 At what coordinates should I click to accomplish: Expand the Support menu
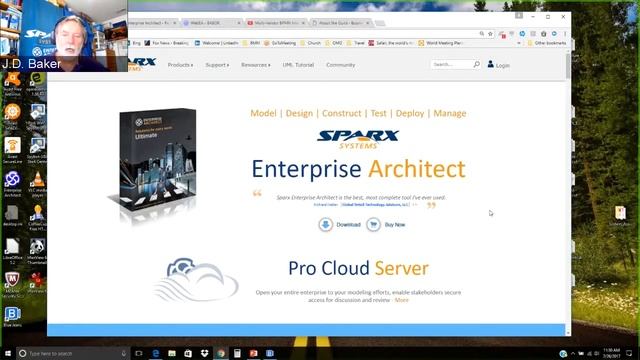click(217, 65)
